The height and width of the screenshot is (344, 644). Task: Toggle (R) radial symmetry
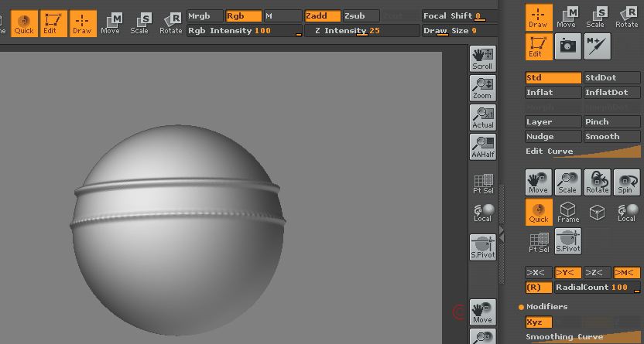pyautogui.click(x=539, y=288)
